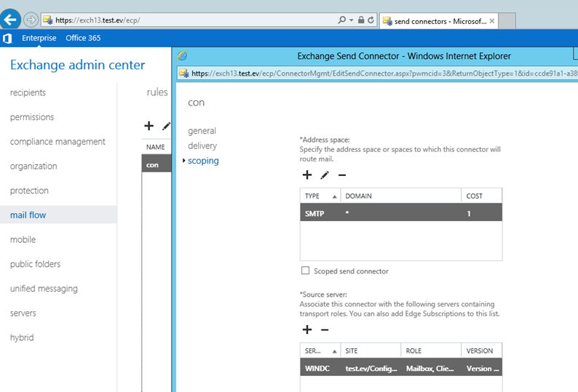Switch to the Enterprise tab

(39, 38)
